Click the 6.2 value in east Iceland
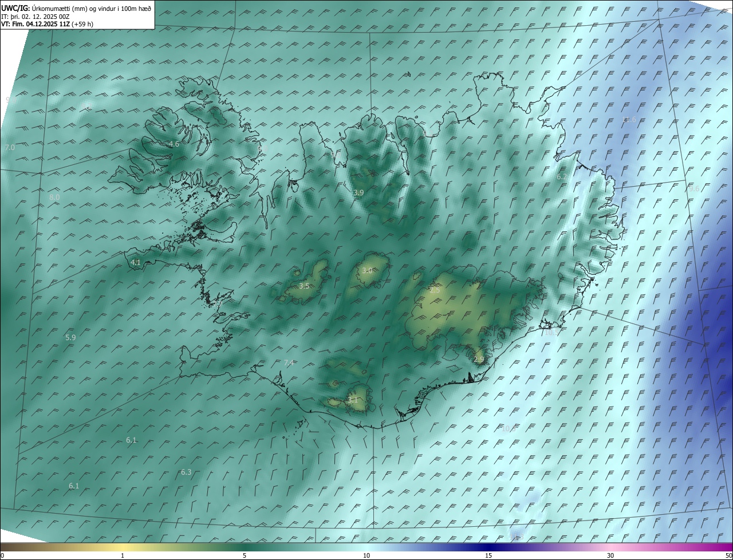Viewport: 733px width, 560px height. point(562,178)
